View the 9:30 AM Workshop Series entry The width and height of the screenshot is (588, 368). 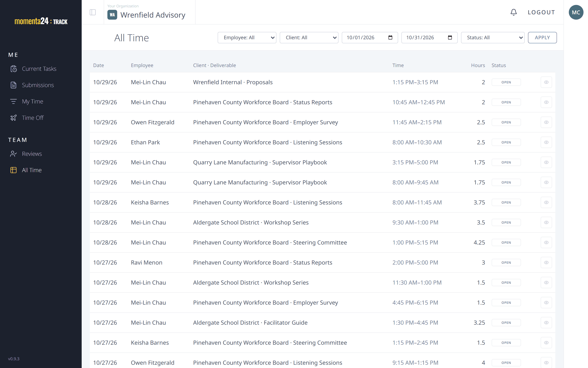(x=546, y=222)
